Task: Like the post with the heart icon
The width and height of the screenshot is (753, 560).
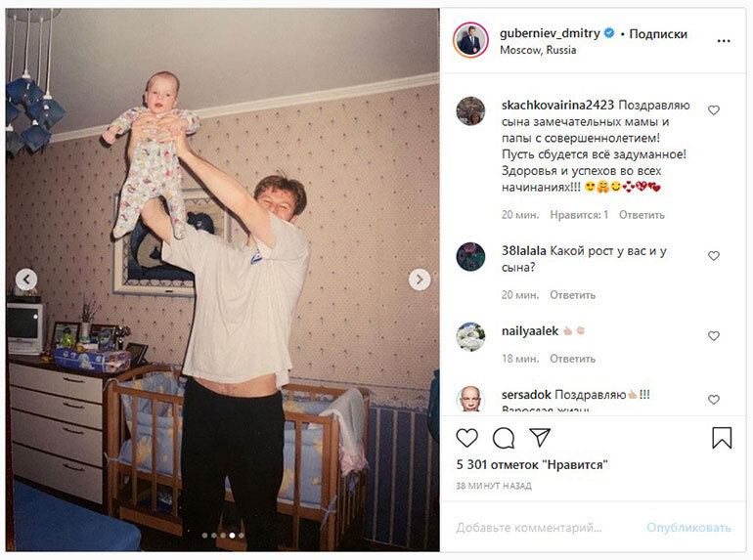Action: pyautogui.click(x=466, y=438)
